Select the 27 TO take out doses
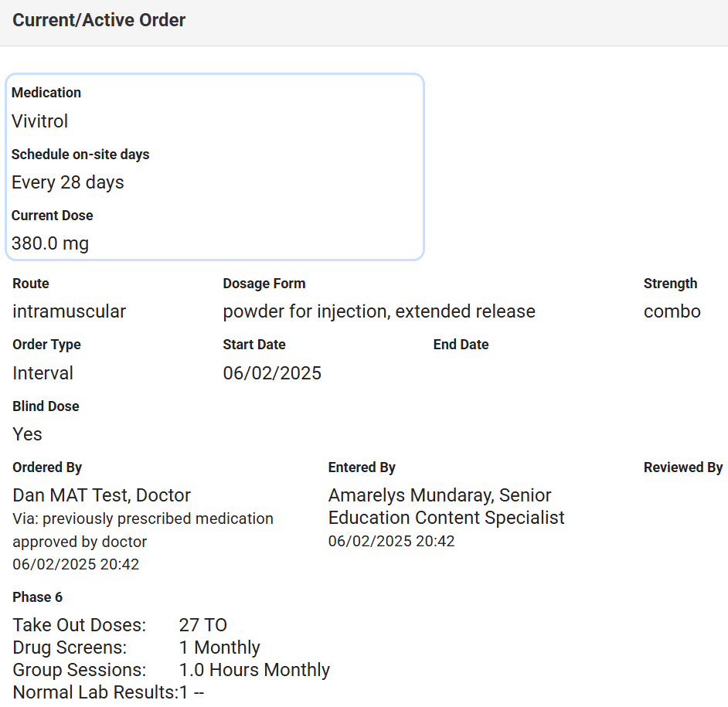Viewport: 728px width, 707px height. click(x=202, y=625)
